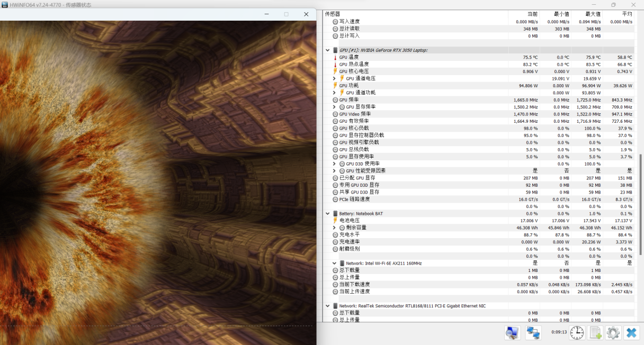
Task: Start logging with the sheet-plus icon
Action: coord(595,332)
